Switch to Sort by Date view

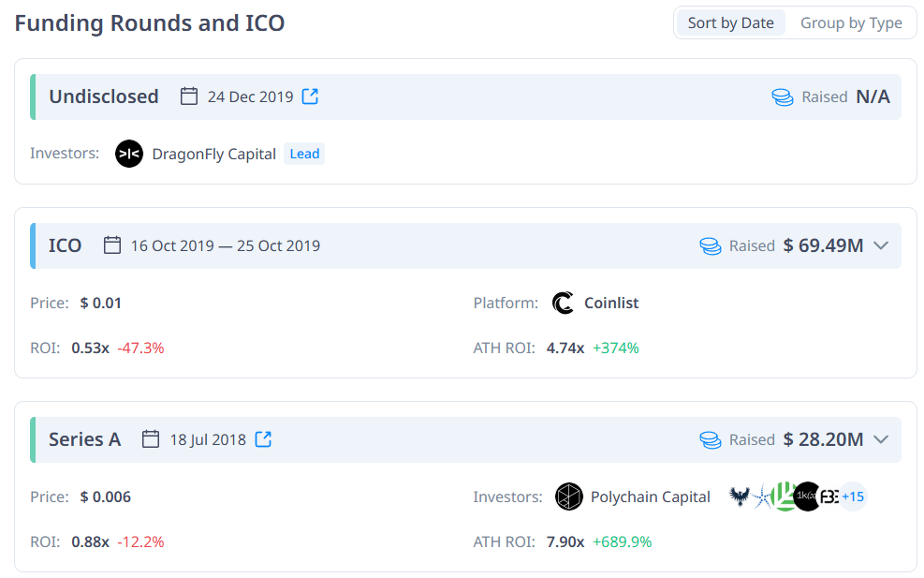pyautogui.click(x=731, y=23)
